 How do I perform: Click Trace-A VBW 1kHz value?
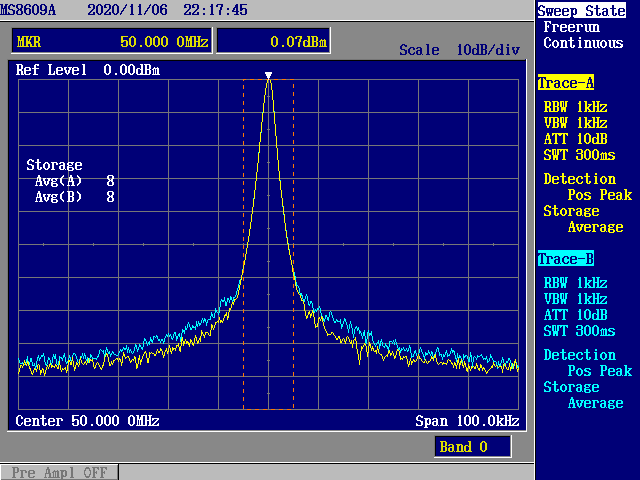tap(575, 123)
